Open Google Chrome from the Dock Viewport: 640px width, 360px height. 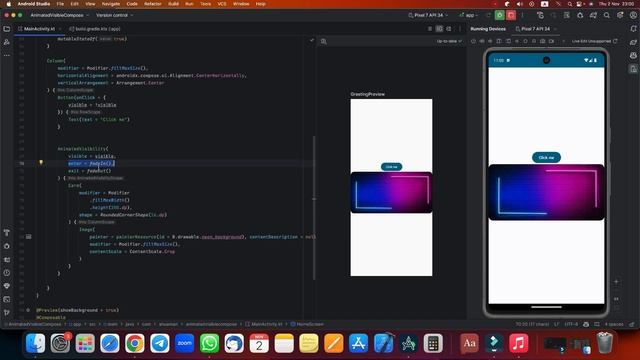[135, 343]
